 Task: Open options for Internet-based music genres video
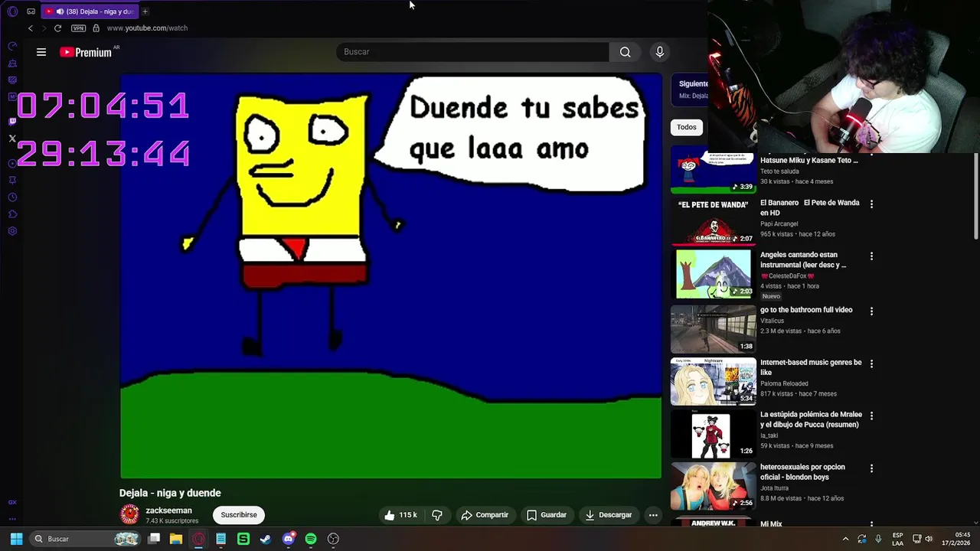tap(871, 364)
